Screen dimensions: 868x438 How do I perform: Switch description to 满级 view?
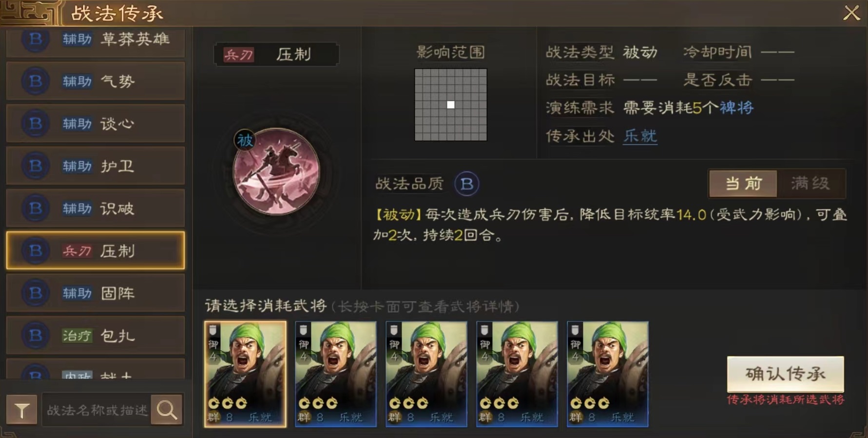pos(810,184)
